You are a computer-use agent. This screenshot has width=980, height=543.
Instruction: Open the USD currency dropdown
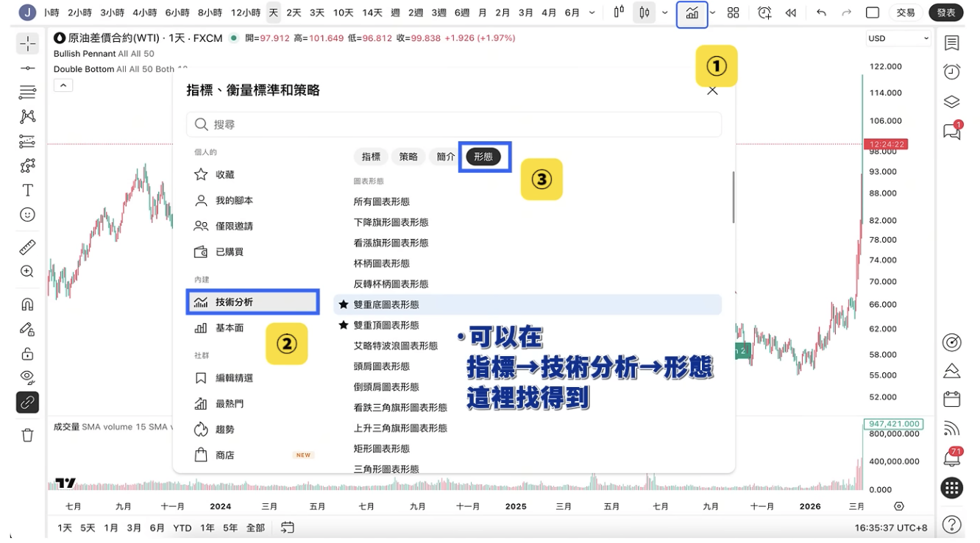pyautogui.click(x=898, y=38)
